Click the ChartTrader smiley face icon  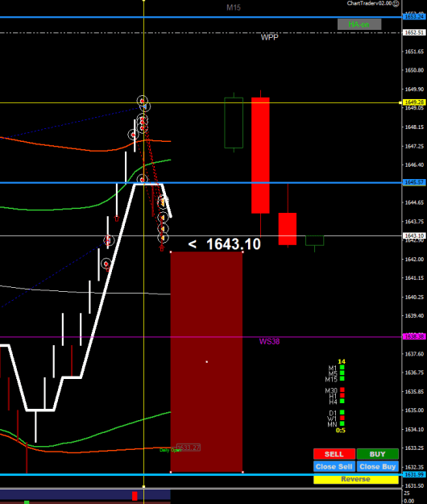(x=396, y=3)
